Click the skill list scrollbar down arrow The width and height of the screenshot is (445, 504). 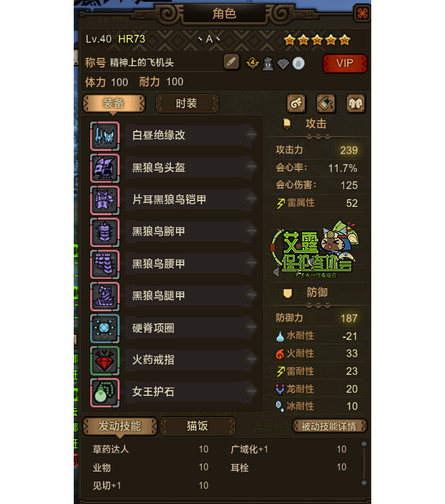point(364,482)
